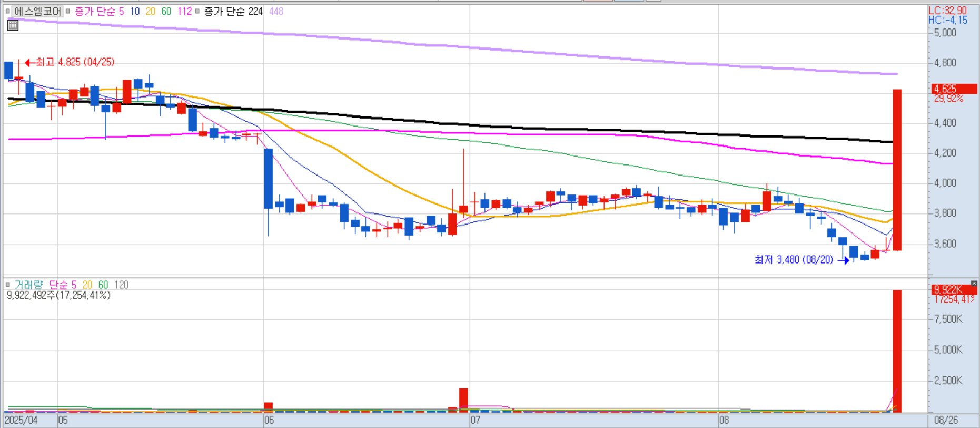This screenshot has height=428, width=980.
Task: Click the 2025/04 date axis label
Action: [21, 420]
